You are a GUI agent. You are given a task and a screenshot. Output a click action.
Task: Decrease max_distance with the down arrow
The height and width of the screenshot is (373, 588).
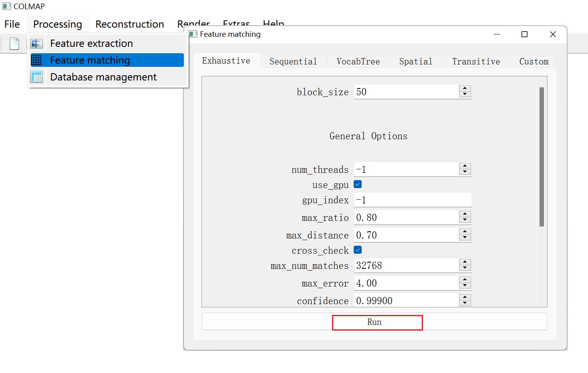[x=465, y=238]
